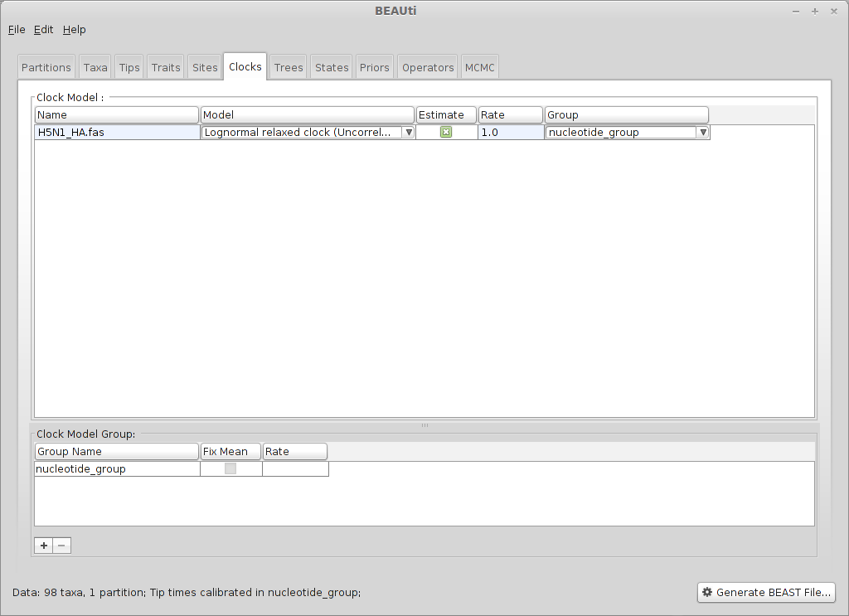
Task: Click the Rate column header in Clock Model table
Action: pos(510,114)
